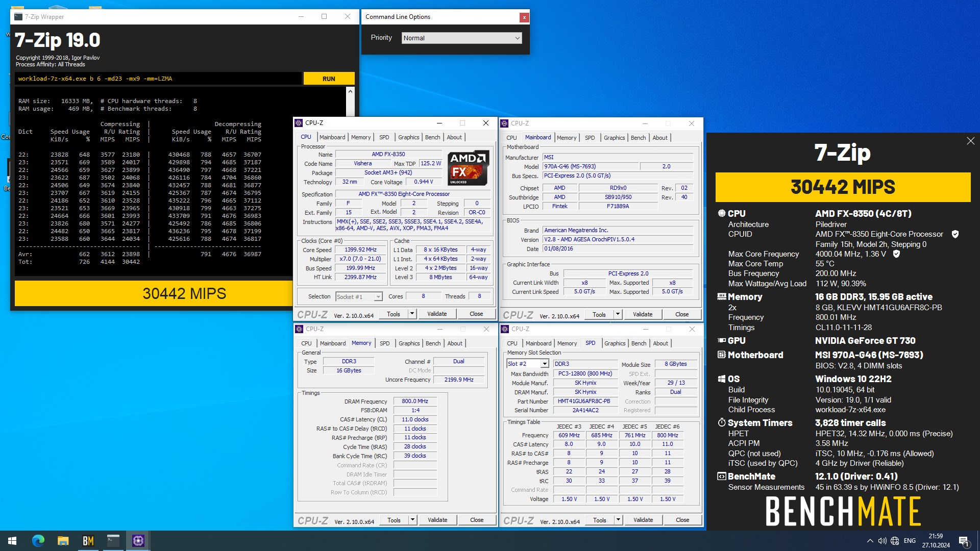980x551 pixels.
Task: Click Close button in CPU-Z Mainboard window
Action: tap(682, 314)
